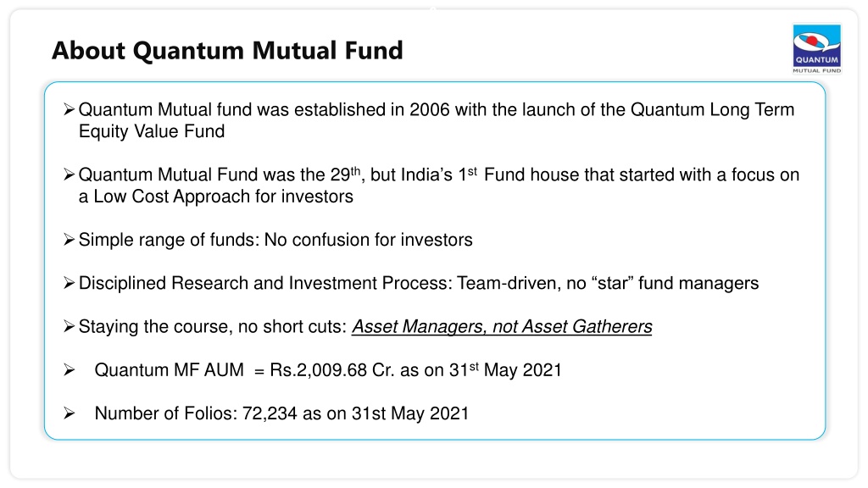Viewport: 868px width, 488px height.
Task: Click the arrow bullet before '29th' fund house line
Action: point(69,175)
